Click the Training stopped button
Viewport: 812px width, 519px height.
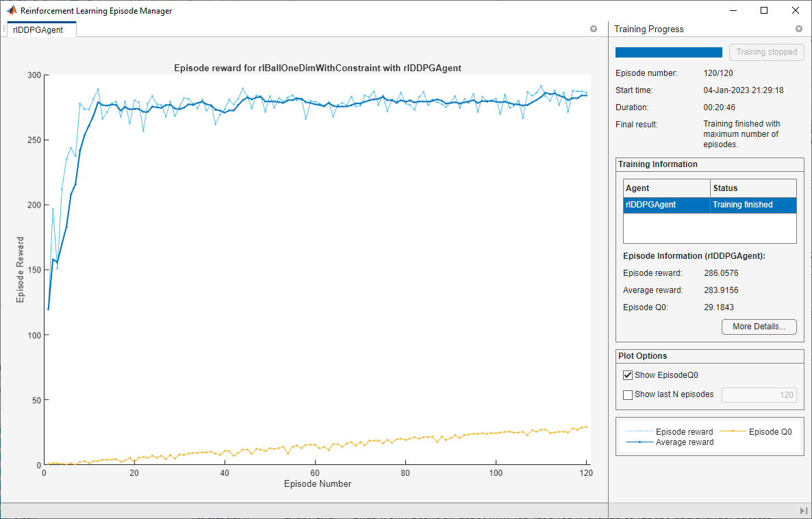[766, 51]
